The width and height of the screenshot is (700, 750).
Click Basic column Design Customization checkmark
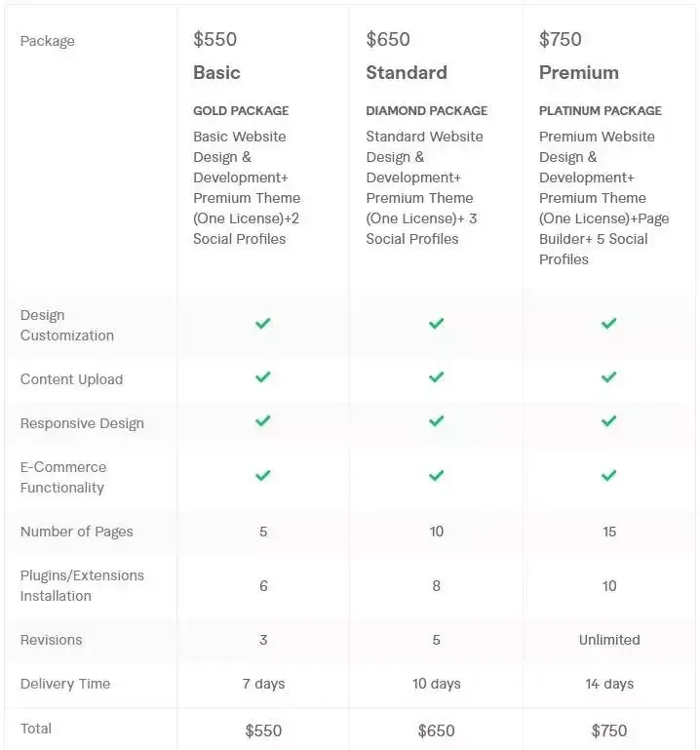[263, 324]
